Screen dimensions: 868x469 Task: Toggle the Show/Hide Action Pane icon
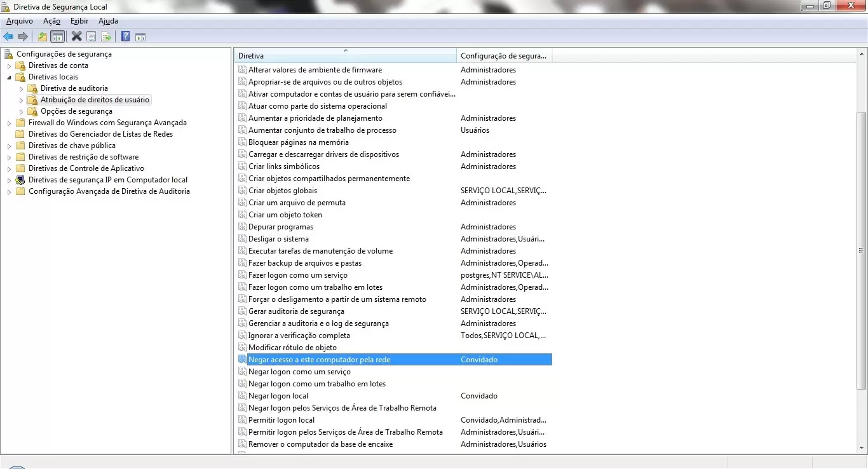(x=140, y=36)
